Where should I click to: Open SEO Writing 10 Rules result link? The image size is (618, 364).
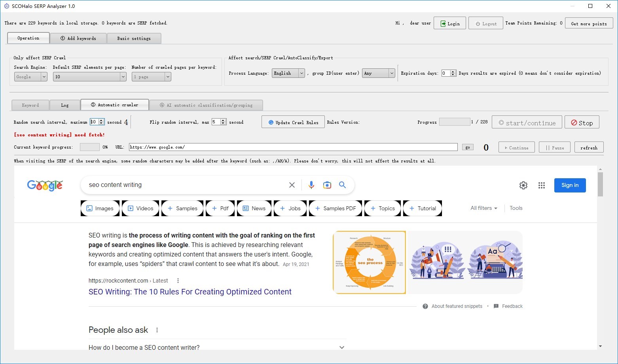pos(190,292)
